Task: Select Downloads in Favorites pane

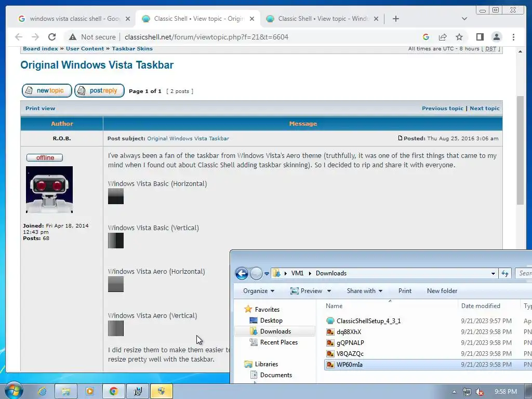Action: [x=275, y=331]
